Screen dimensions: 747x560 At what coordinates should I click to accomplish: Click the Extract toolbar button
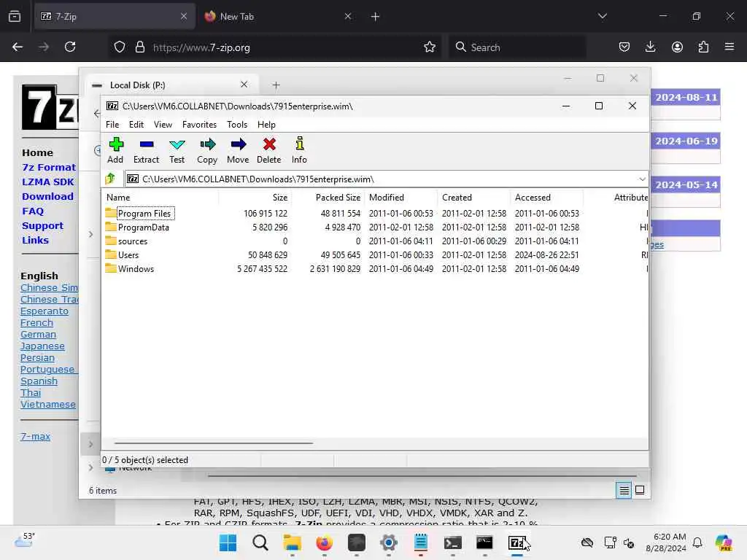point(146,150)
